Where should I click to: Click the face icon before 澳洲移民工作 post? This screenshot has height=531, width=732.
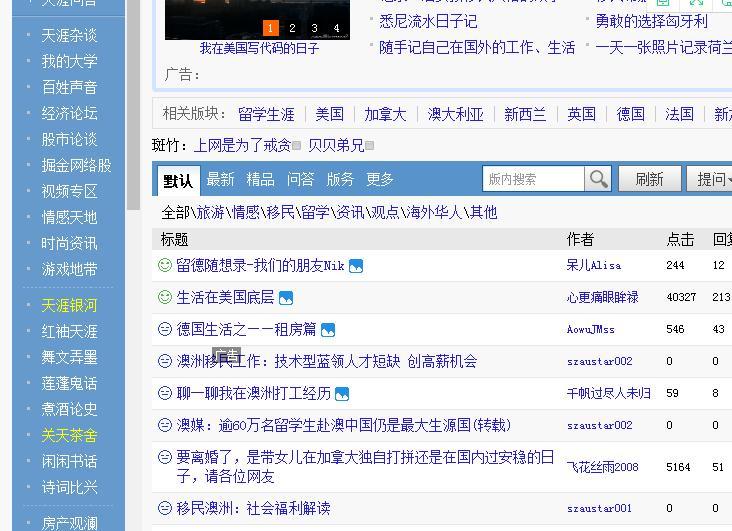click(x=165, y=361)
